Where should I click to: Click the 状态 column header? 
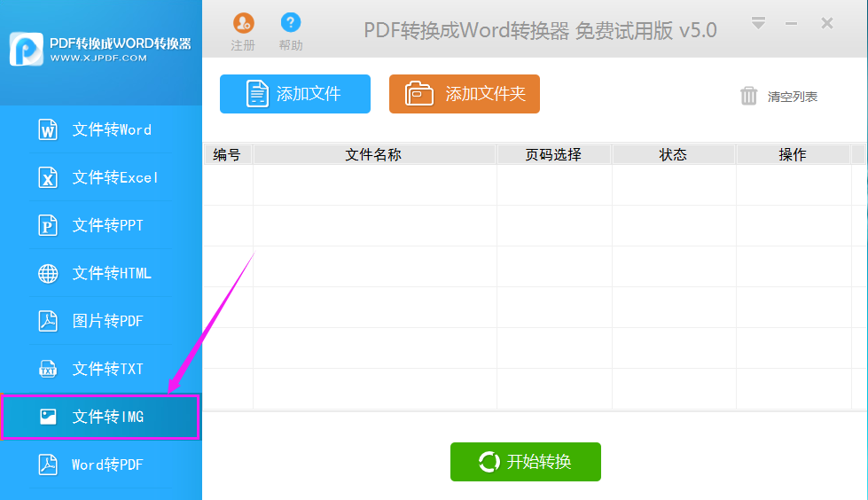[x=673, y=154]
